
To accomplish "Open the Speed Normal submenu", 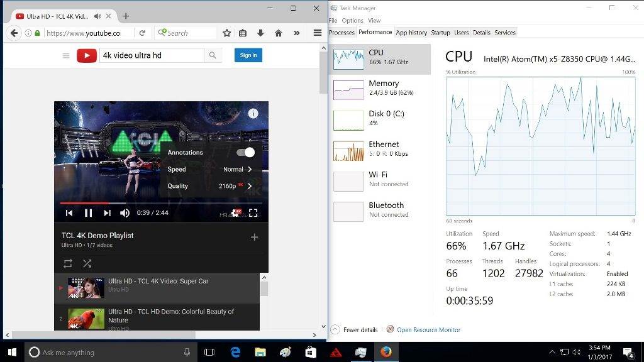I will 237,169.
